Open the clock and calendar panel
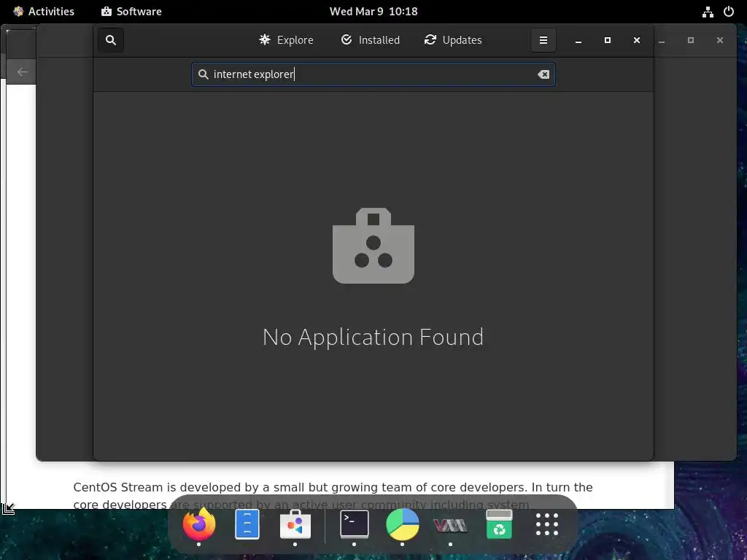This screenshot has height=560, width=747. click(x=373, y=12)
